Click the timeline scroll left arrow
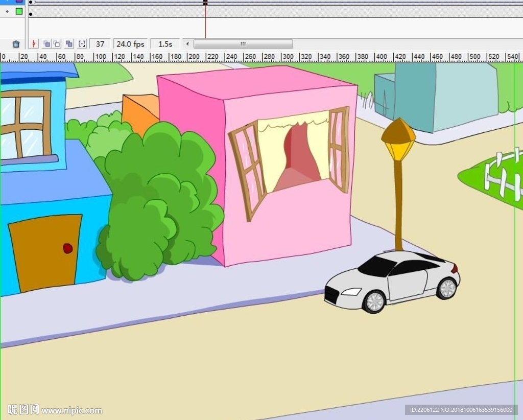 coord(187,44)
